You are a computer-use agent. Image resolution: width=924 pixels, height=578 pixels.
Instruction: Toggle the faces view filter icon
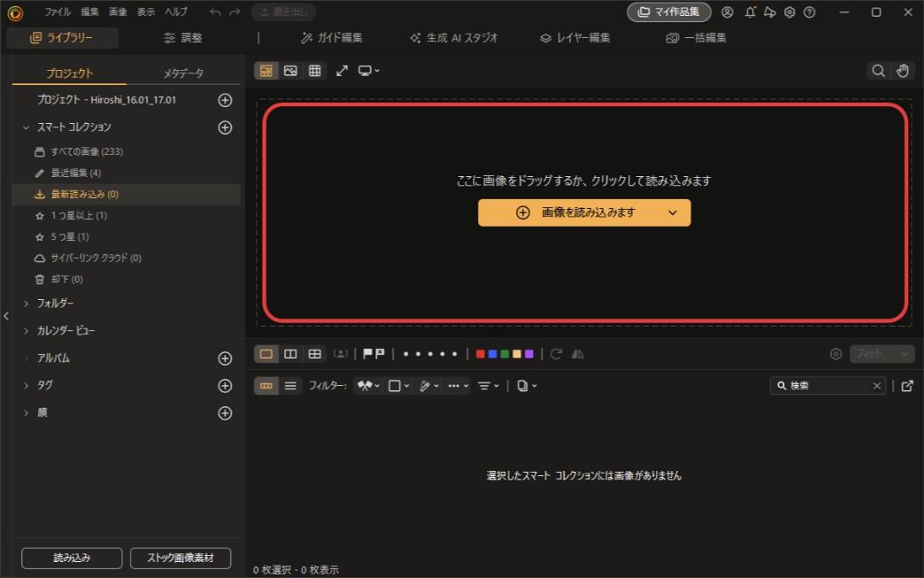point(340,353)
